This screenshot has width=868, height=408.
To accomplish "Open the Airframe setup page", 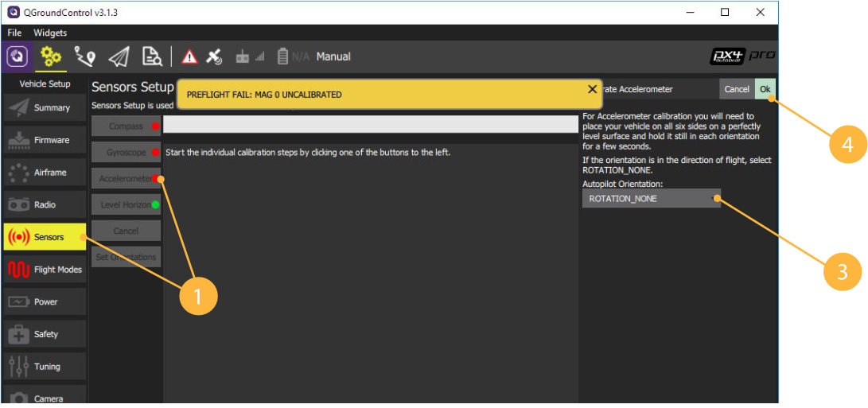I will 45,173.
